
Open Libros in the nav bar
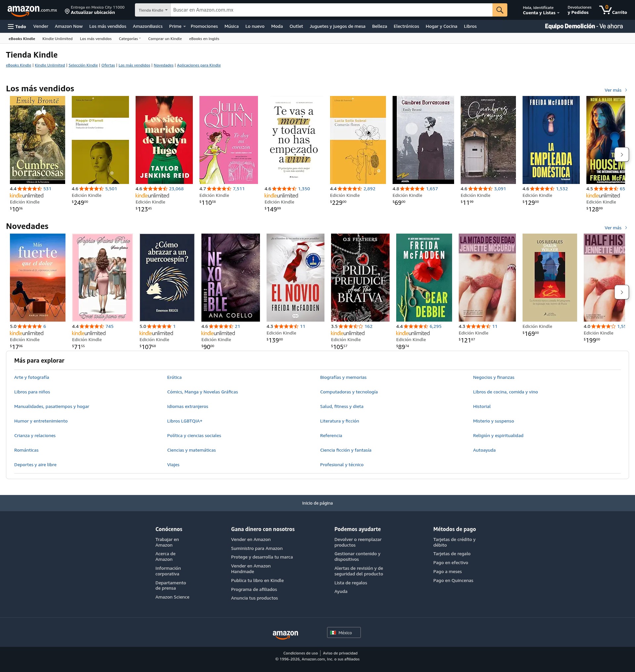click(470, 26)
